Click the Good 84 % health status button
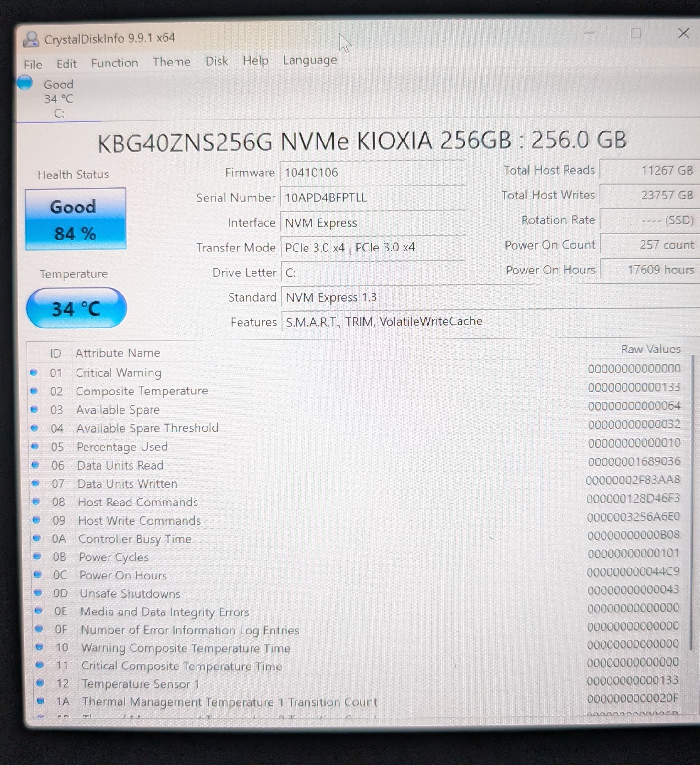The height and width of the screenshot is (765, 700). (x=76, y=219)
